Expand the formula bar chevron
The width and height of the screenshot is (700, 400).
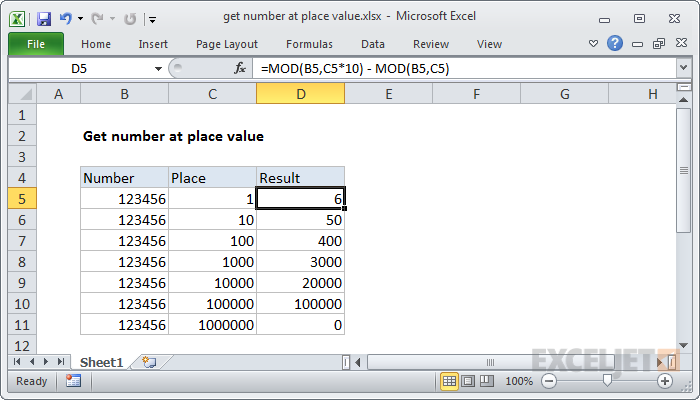(683, 68)
